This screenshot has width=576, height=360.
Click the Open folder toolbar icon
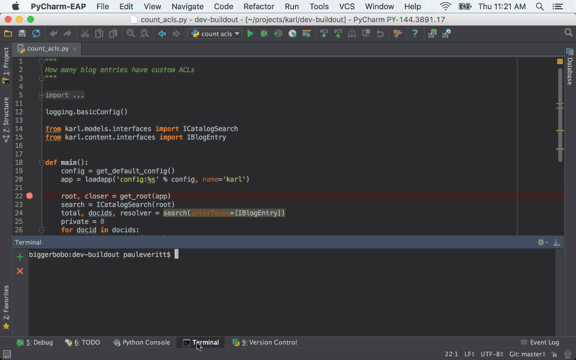8,34
